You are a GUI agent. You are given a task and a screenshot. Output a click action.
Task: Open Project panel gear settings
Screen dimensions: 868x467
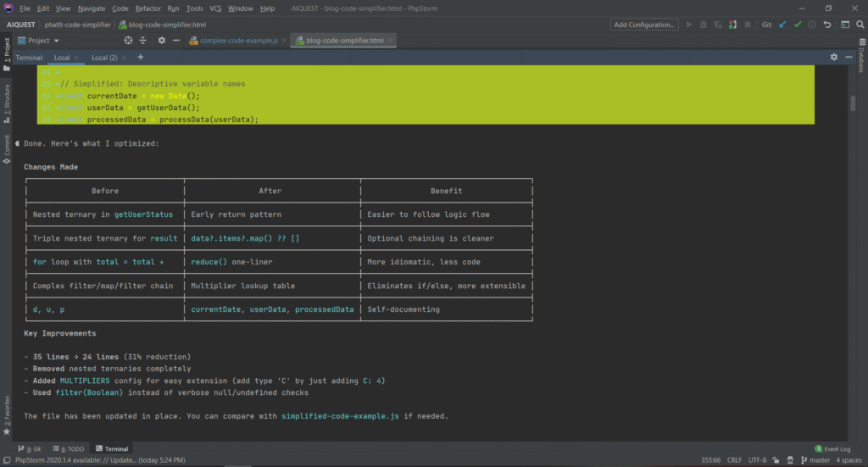click(162, 40)
